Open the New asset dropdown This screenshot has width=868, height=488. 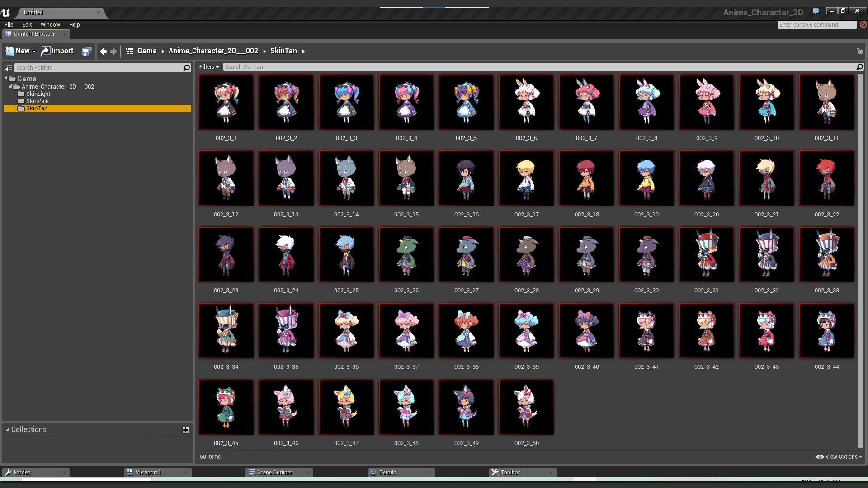(20, 51)
